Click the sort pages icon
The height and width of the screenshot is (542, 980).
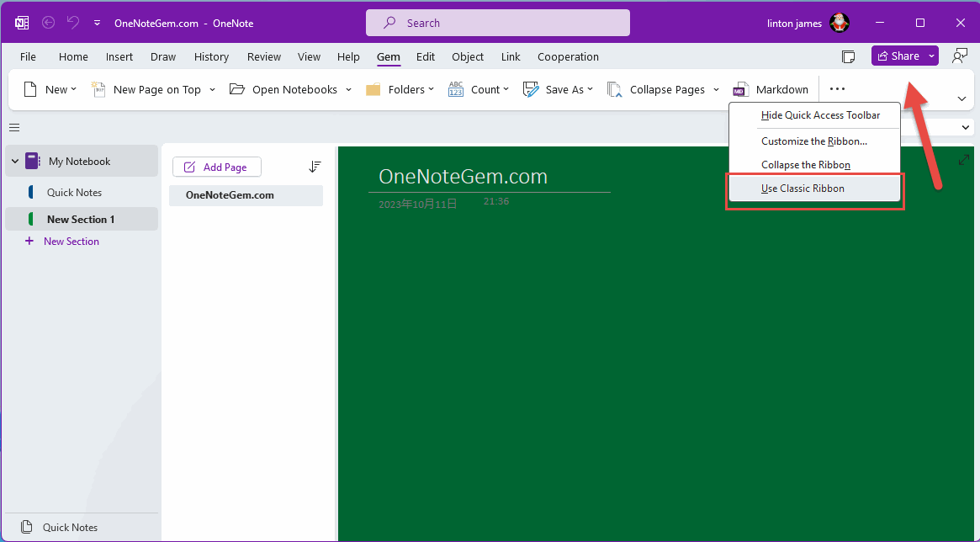[315, 167]
